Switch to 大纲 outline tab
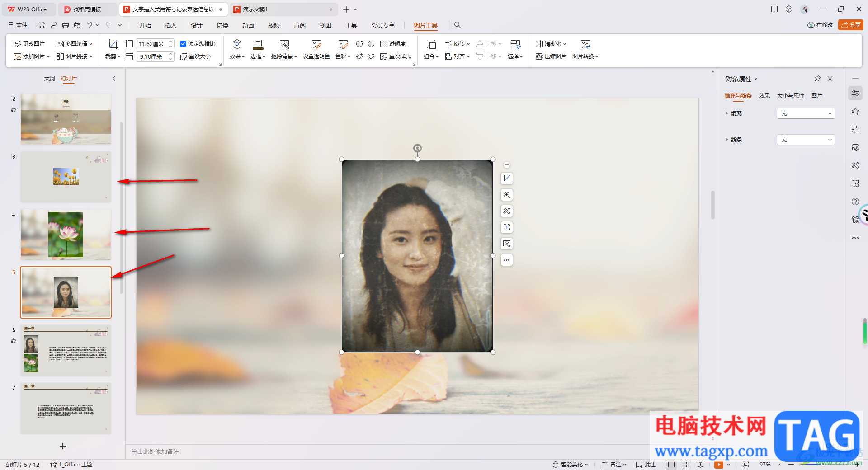The image size is (868, 470). 50,79
